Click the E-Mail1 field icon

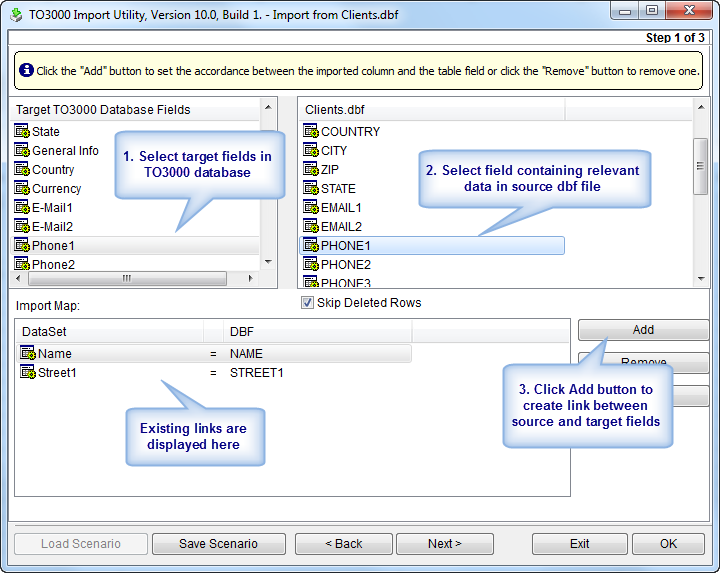[x=22, y=208]
